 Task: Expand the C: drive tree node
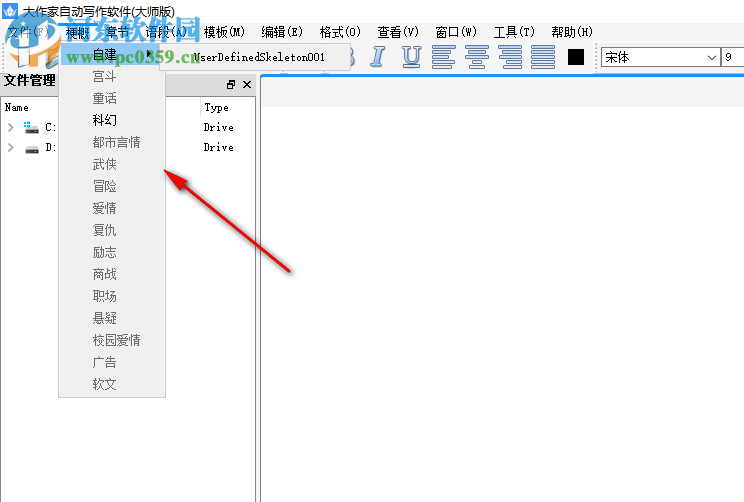click(x=10, y=127)
